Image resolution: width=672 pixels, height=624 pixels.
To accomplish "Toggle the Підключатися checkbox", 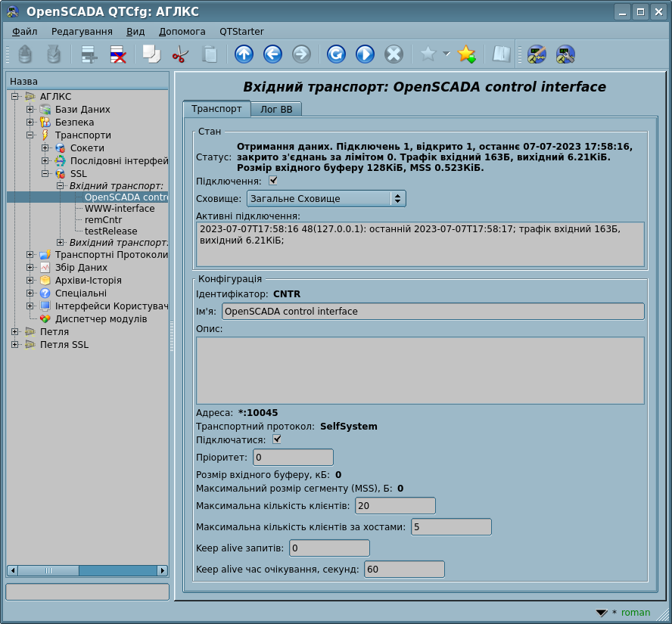I will 277,439.
